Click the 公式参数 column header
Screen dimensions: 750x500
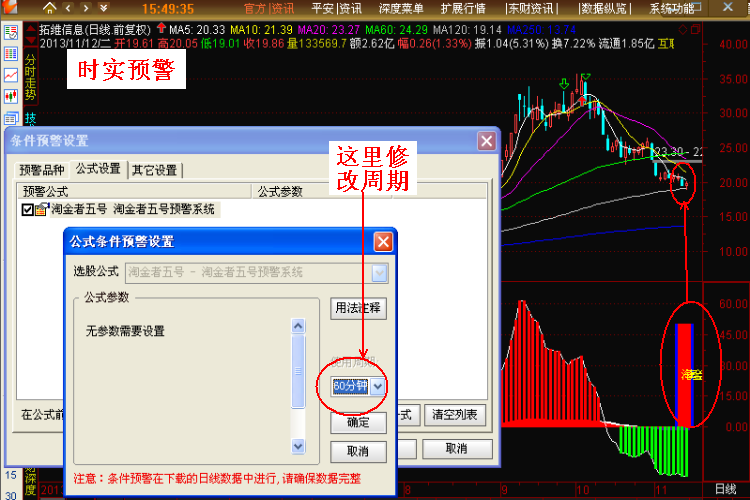pos(280,191)
